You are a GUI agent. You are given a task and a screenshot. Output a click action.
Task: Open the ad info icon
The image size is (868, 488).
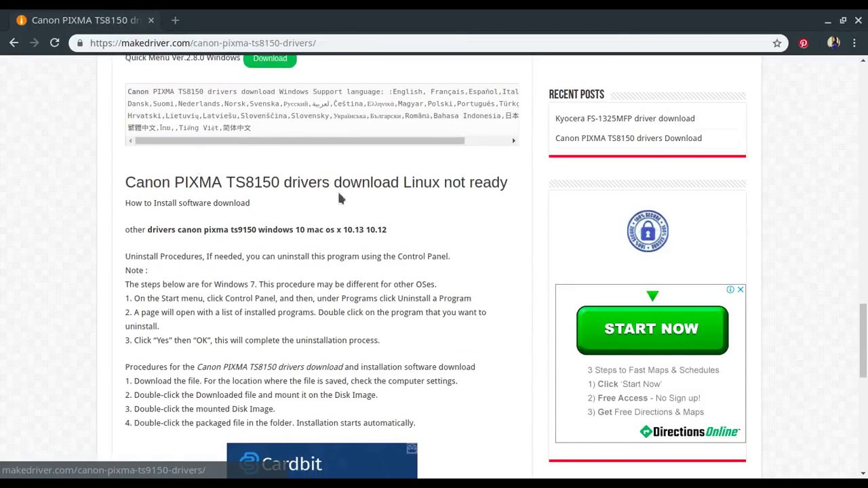coord(730,289)
